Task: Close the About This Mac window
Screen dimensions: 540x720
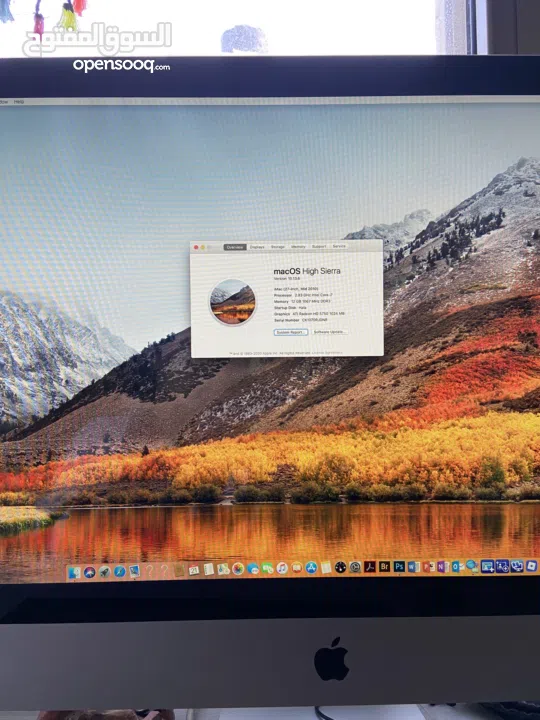Action: pyautogui.click(x=196, y=247)
